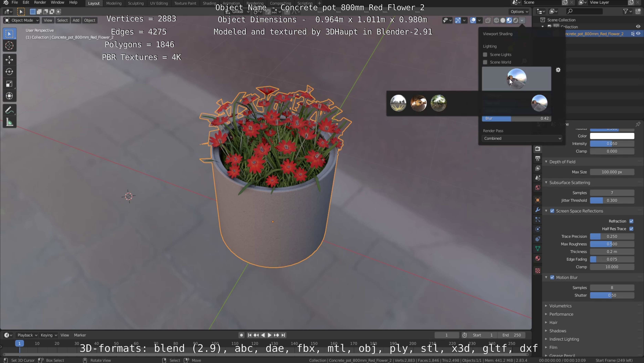Open the Render menu
Viewport: 644px width, 363px height.
[40, 3]
